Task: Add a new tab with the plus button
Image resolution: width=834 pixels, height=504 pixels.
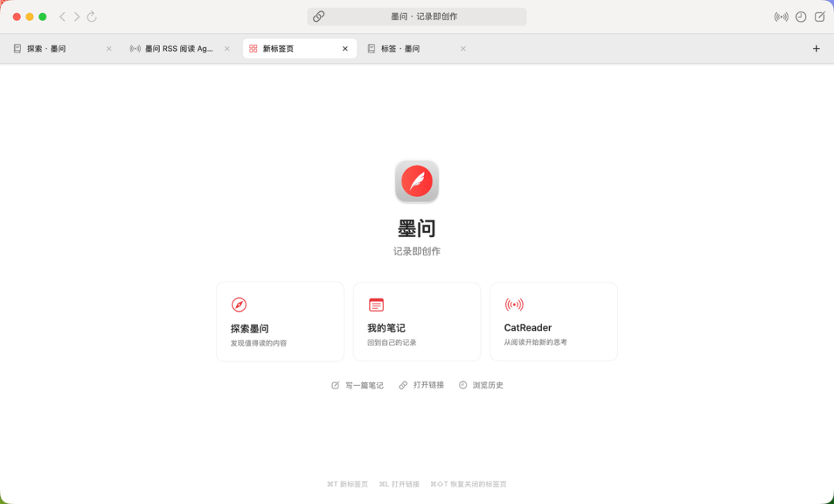Action: [x=816, y=49]
